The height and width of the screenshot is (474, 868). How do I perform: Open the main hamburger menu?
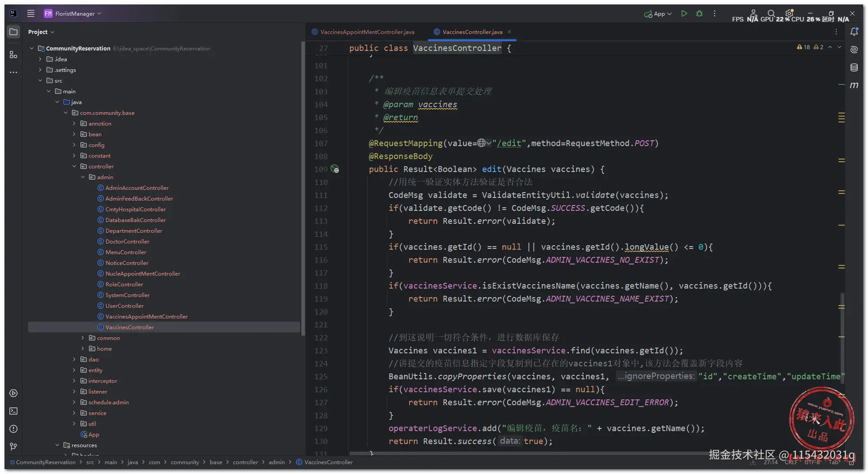pos(31,13)
